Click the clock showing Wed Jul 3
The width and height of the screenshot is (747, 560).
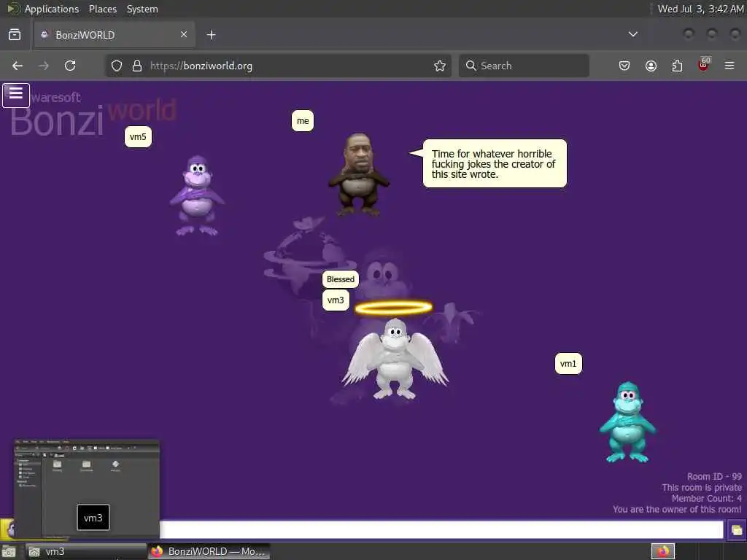[x=700, y=9]
